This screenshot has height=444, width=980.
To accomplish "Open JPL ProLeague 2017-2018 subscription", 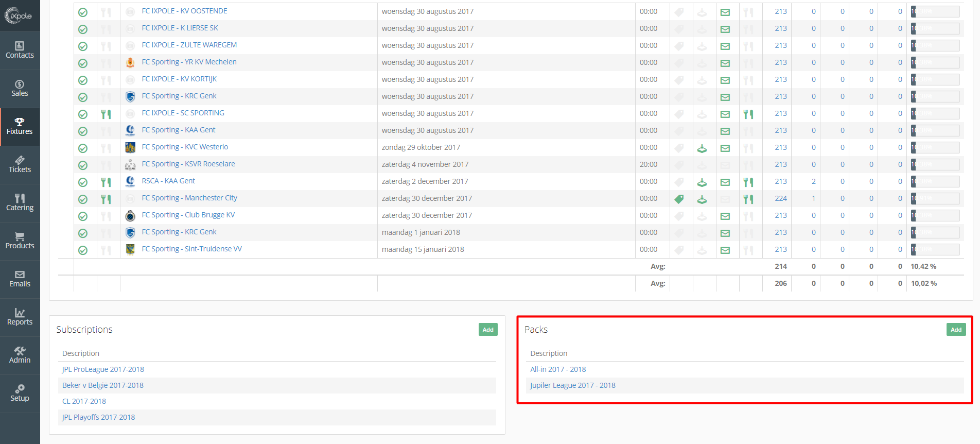I will [x=103, y=369].
